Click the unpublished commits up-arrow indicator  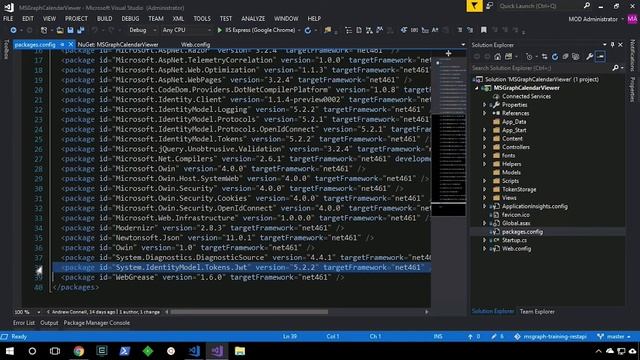474,337
